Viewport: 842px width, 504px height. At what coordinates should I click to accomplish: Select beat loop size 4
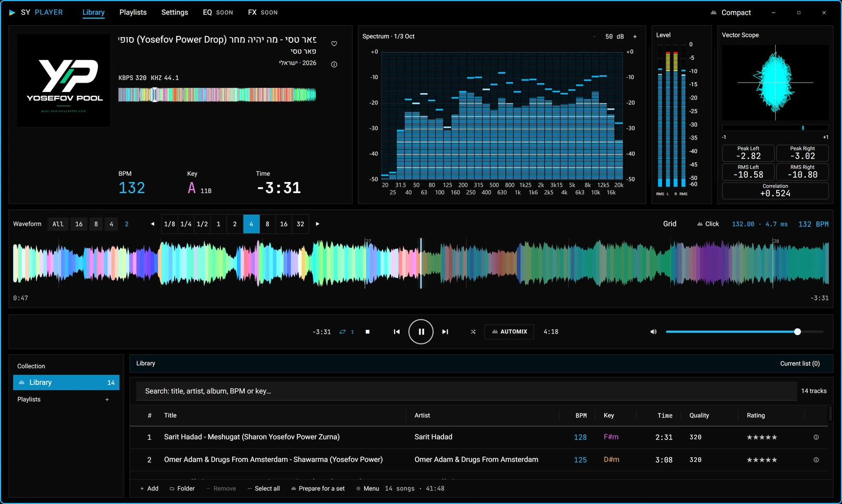(251, 224)
